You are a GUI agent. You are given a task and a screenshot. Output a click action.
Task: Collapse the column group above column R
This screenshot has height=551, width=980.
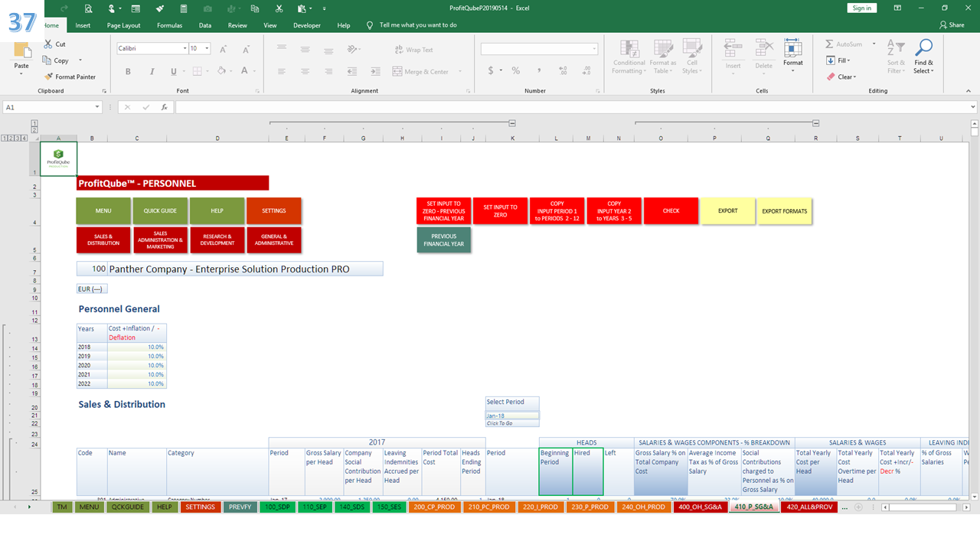pos(816,123)
